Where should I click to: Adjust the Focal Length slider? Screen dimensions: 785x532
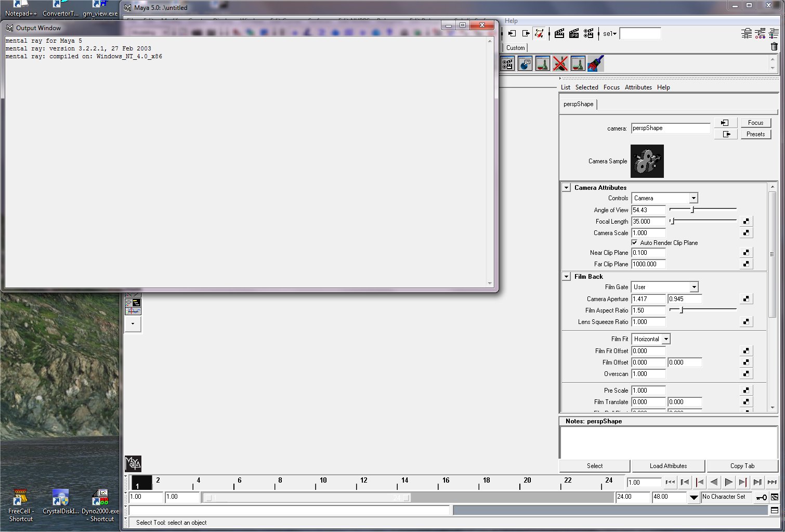[703, 221]
